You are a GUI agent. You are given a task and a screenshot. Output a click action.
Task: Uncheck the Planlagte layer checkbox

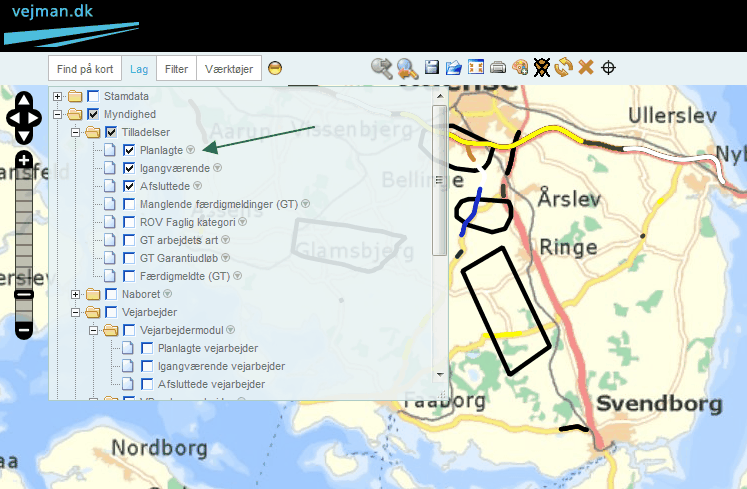130,150
